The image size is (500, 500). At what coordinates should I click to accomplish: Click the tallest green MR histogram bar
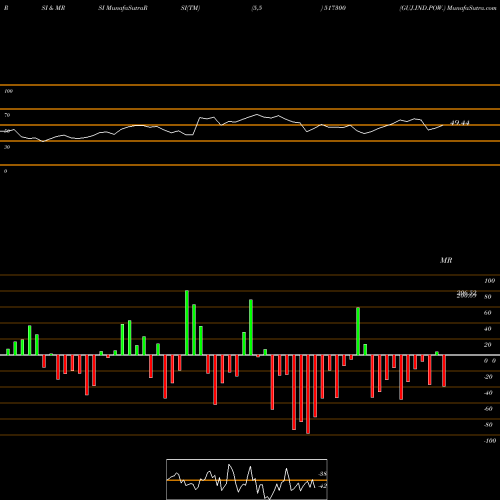point(187,323)
